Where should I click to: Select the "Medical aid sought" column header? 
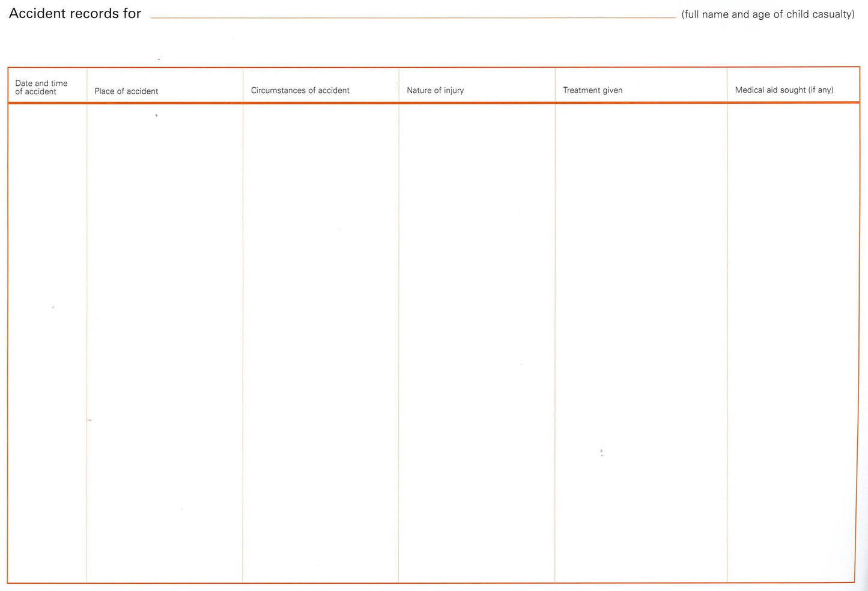[783, 90]
